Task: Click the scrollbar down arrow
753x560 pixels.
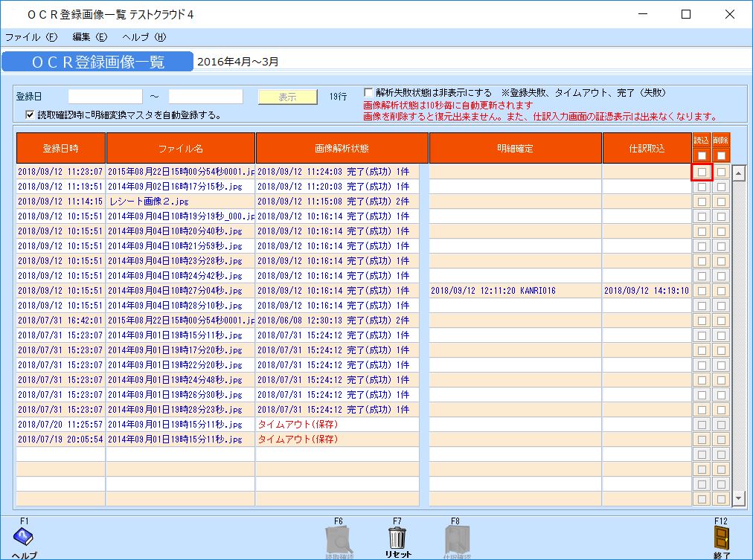Action: [x=739, y=498]
